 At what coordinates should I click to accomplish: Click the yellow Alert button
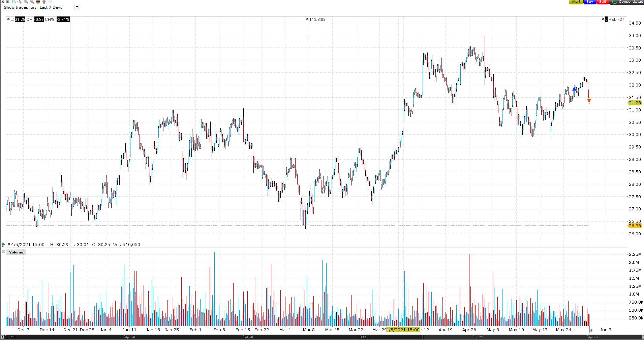(576, 2)
